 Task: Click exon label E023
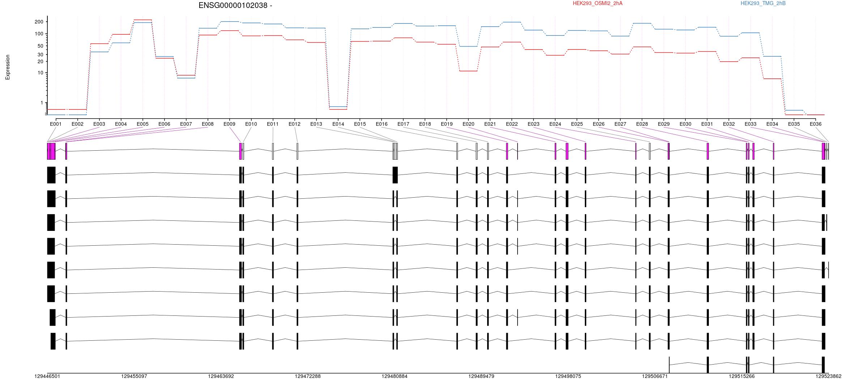coord(533,124)
